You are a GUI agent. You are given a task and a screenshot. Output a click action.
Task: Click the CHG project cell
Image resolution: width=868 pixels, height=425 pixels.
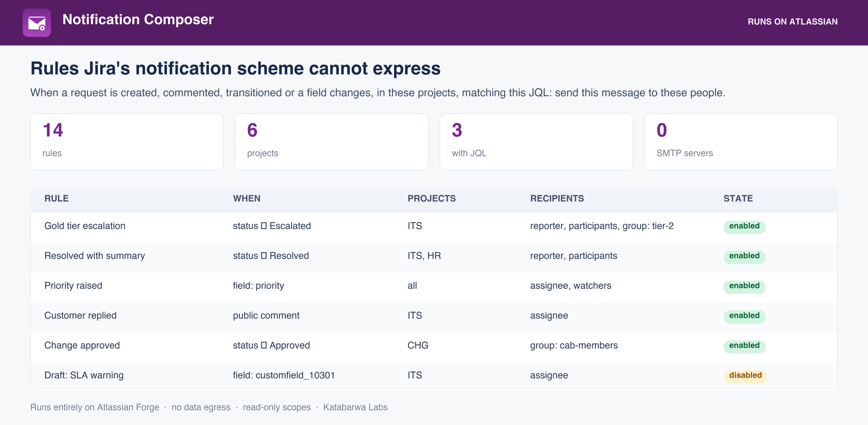pos(418,346)
